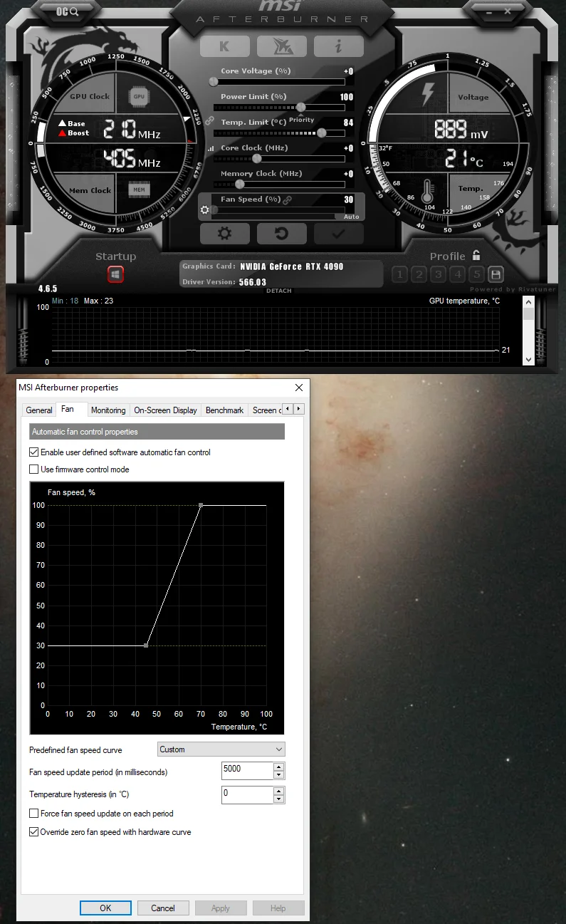Click link icon beside Temp. Limit
The height and width of the screenshot is (924, 566).
209,122
